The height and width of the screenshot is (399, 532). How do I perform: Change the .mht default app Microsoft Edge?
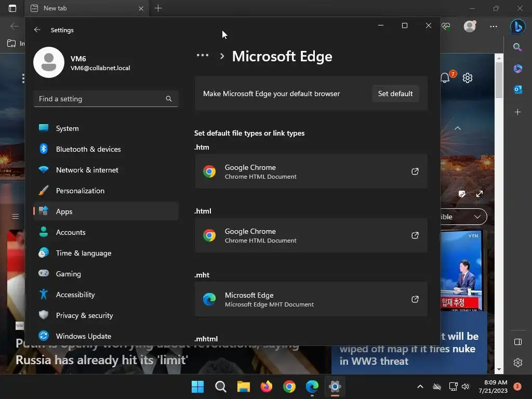[311, 299]
